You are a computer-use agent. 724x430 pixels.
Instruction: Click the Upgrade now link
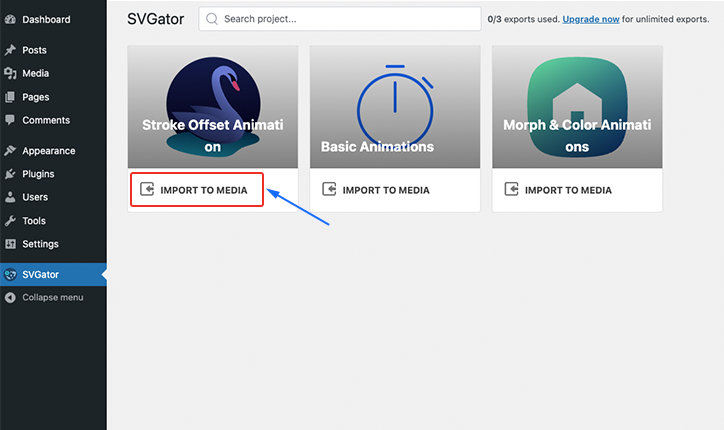pyautogui.click(x=591, y=19)
